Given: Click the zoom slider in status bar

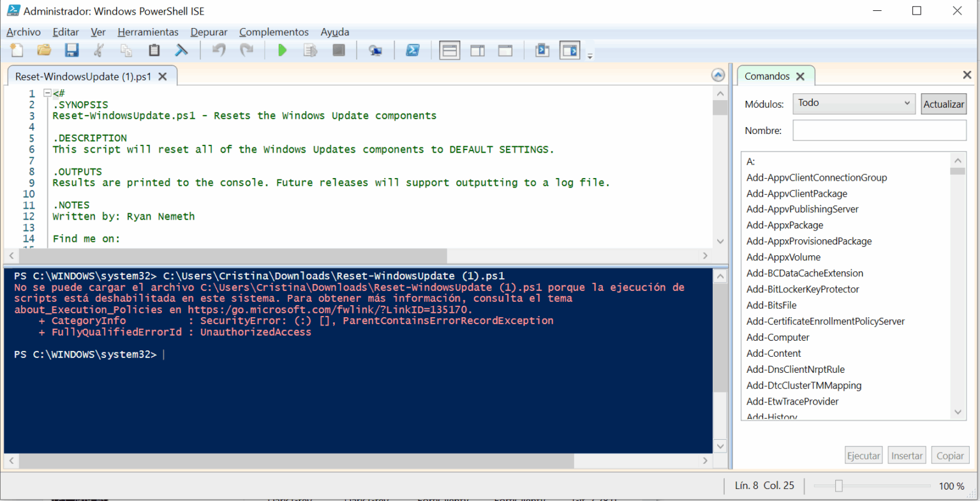Looking at the screenshot, I should coord(839,486).
